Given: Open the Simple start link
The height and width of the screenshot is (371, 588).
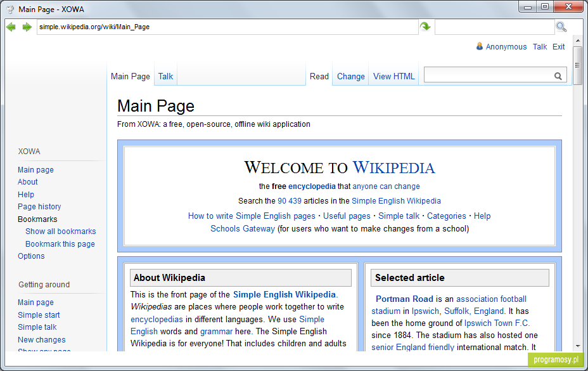Looking at the screenshot, I should tap(39, 315).
